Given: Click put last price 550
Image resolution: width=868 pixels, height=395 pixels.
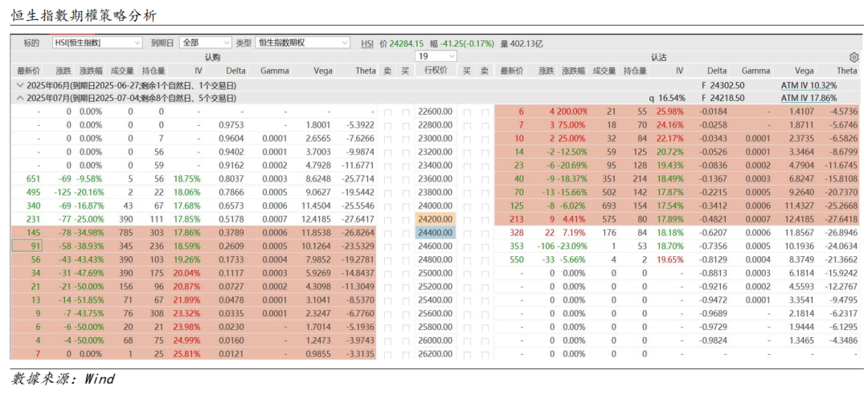Looking at the screenshot, I should point(516,259).
